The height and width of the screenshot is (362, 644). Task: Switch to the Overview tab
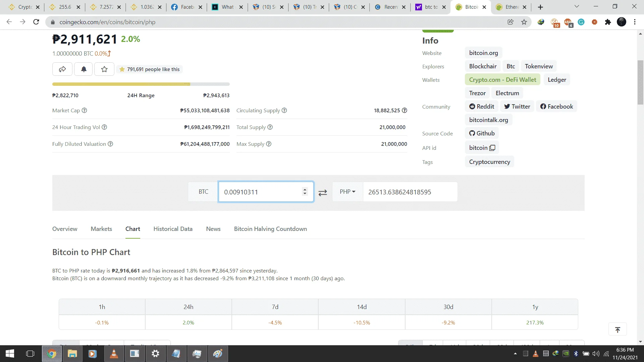tap(65, 229)
